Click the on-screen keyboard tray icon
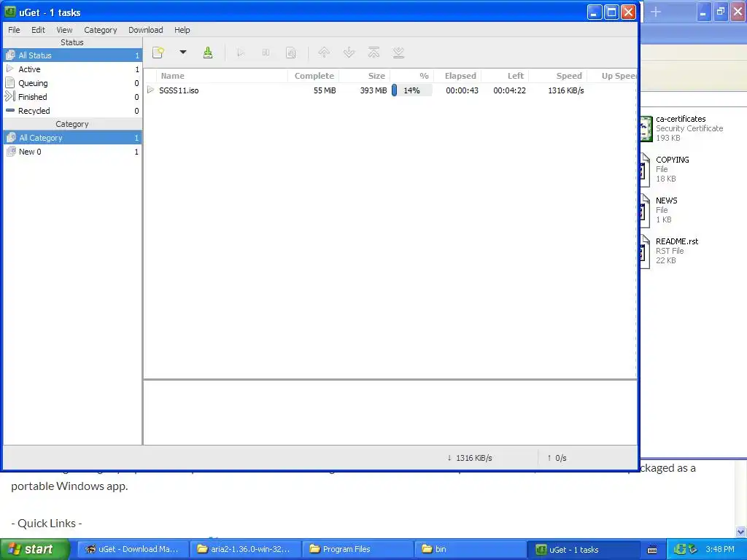This screenshot has width=747, height=560. coord(652,550)
